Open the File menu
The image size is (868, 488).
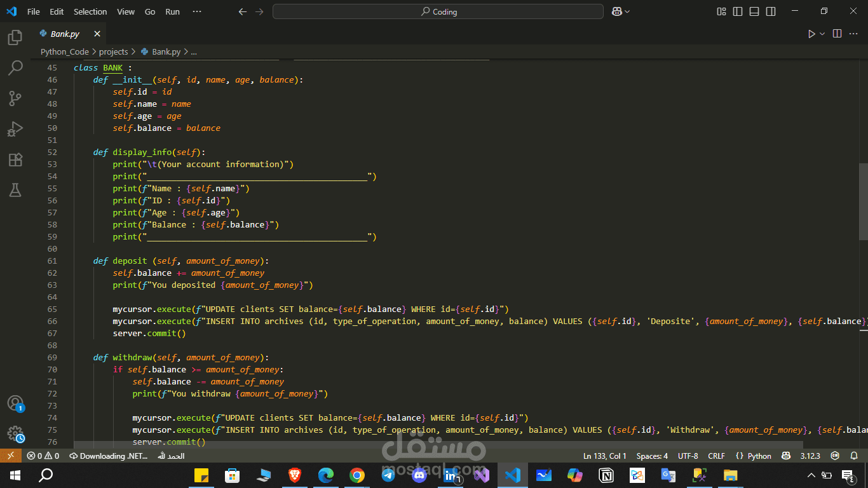pos(34,11)
